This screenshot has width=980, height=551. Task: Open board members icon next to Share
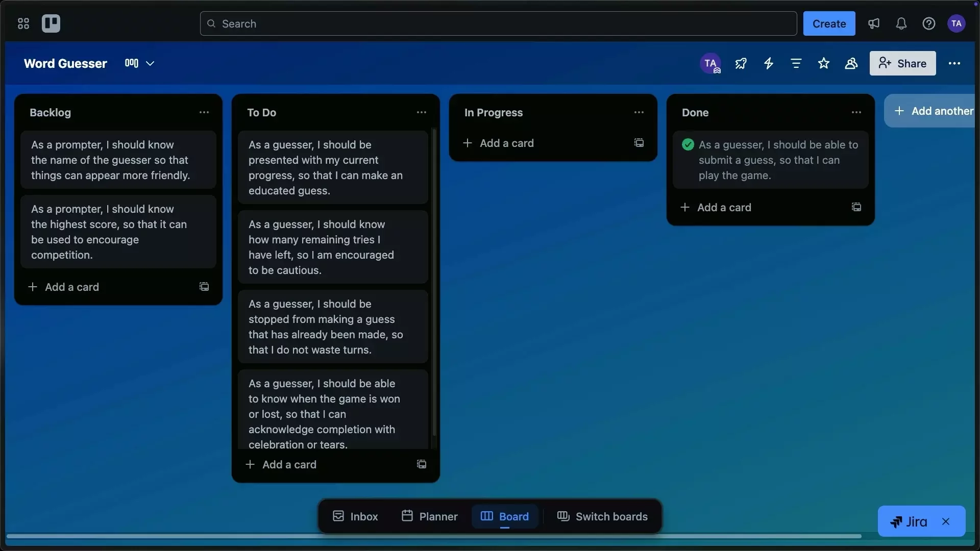tap(851, 63)
